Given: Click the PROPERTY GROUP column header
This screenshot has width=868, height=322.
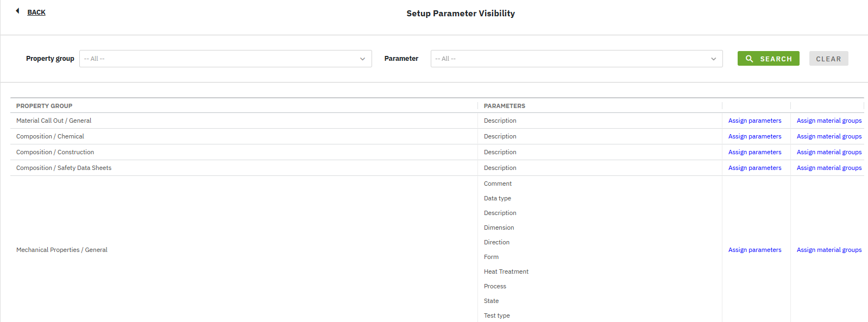Looking at the screenshot, I should click(x=44, y=106).
